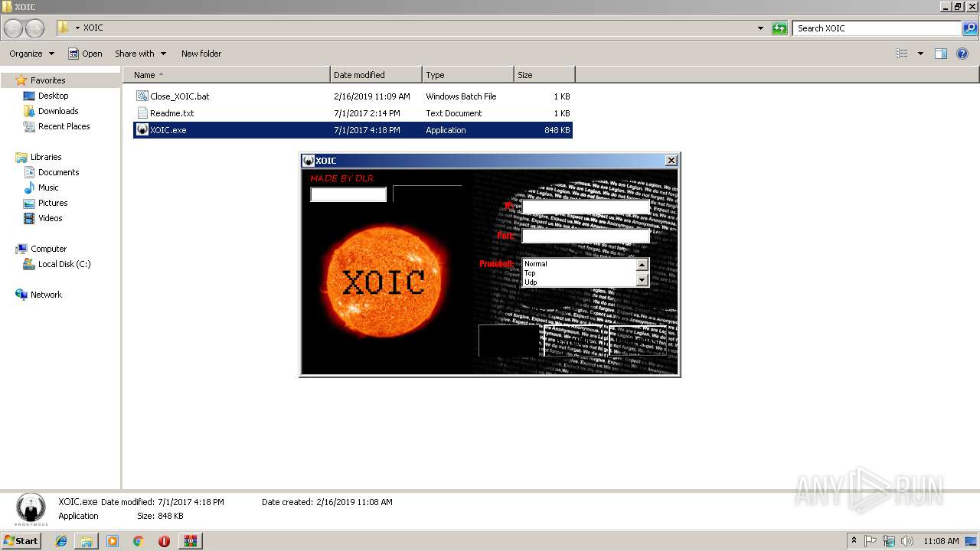980x551 pixels.
Task: Launch Internet Explorer from taskbar
Action: pos(61,541)
